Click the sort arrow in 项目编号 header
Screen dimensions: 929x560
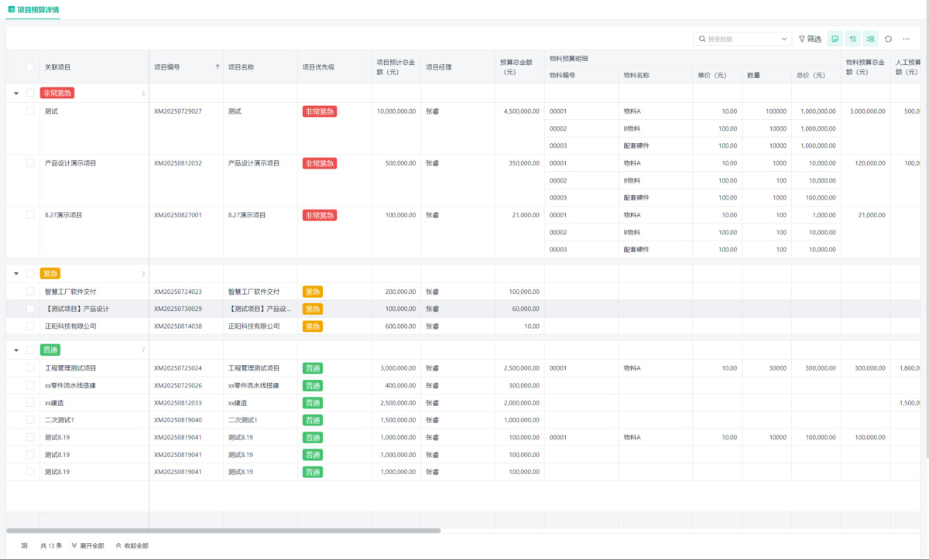click(217, 67)
